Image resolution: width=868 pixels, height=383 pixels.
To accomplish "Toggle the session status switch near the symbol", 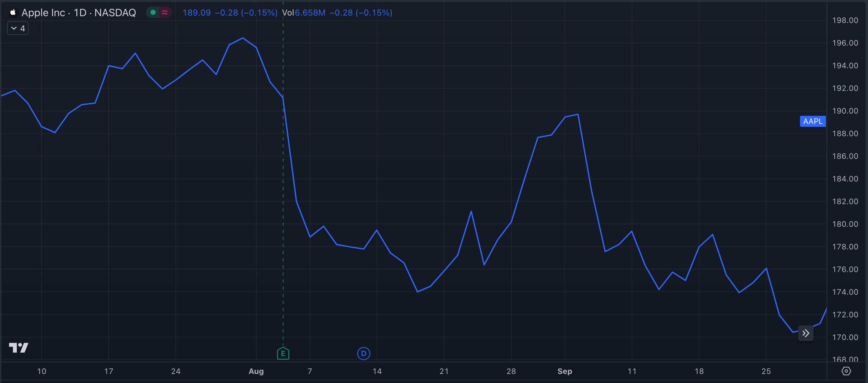I will 159,12.
